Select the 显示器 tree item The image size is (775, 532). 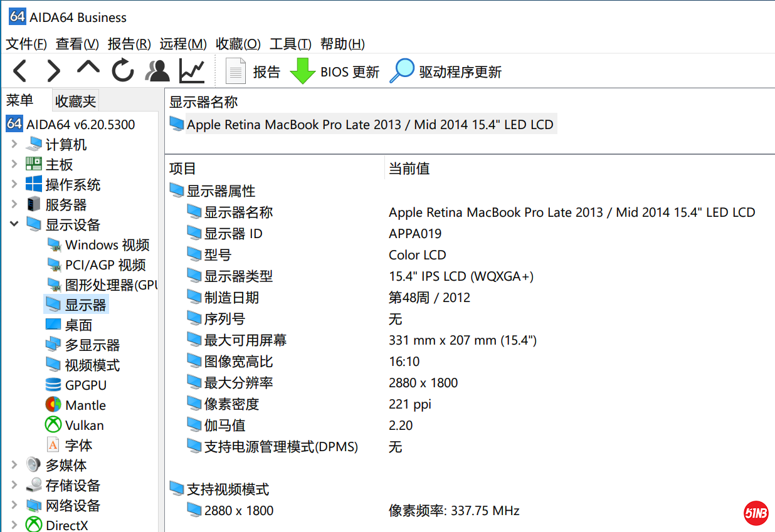point(86,305)
